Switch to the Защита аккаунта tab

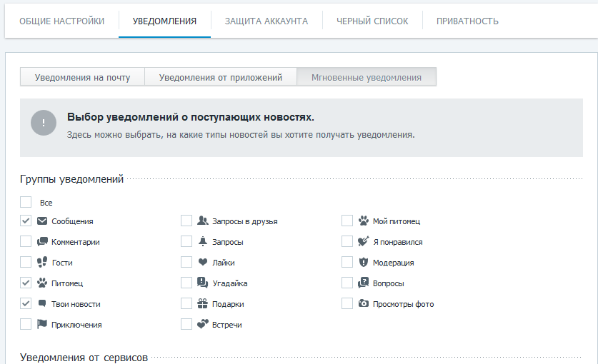pos(266,21)
